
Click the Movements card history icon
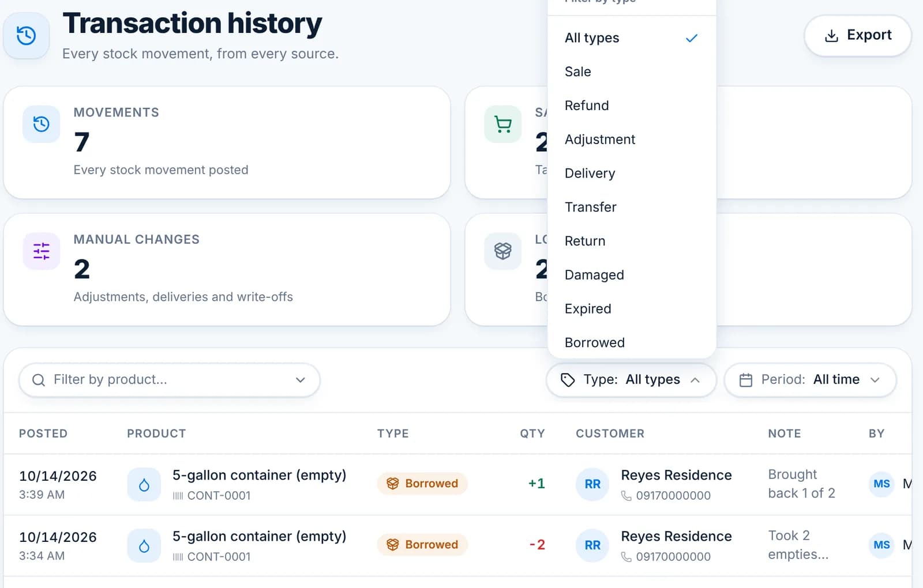(x=42, y=124)
